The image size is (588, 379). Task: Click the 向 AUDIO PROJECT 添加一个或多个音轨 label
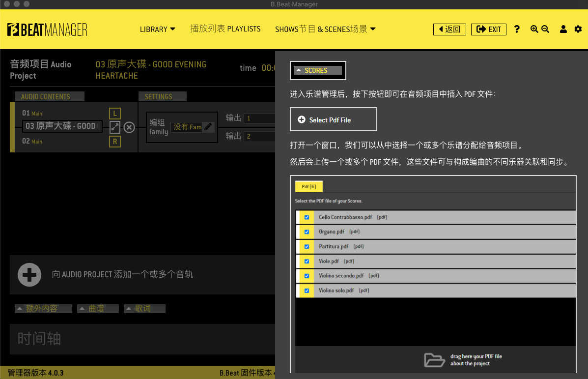pos(123,275)
